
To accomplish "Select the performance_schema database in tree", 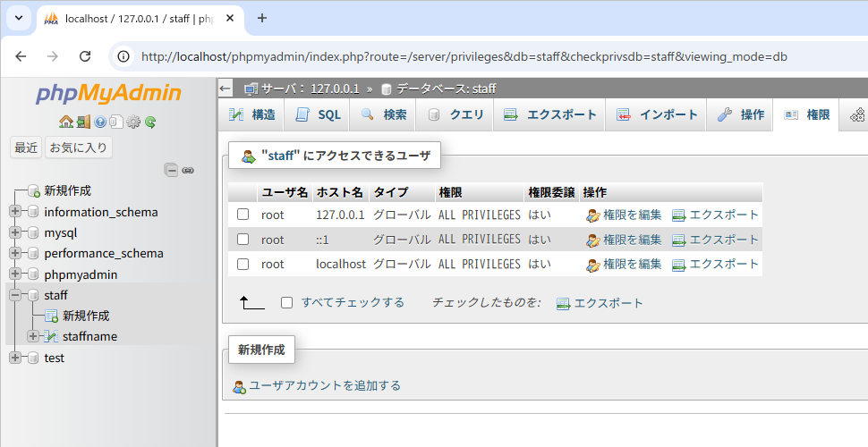I will coord(104,253).
